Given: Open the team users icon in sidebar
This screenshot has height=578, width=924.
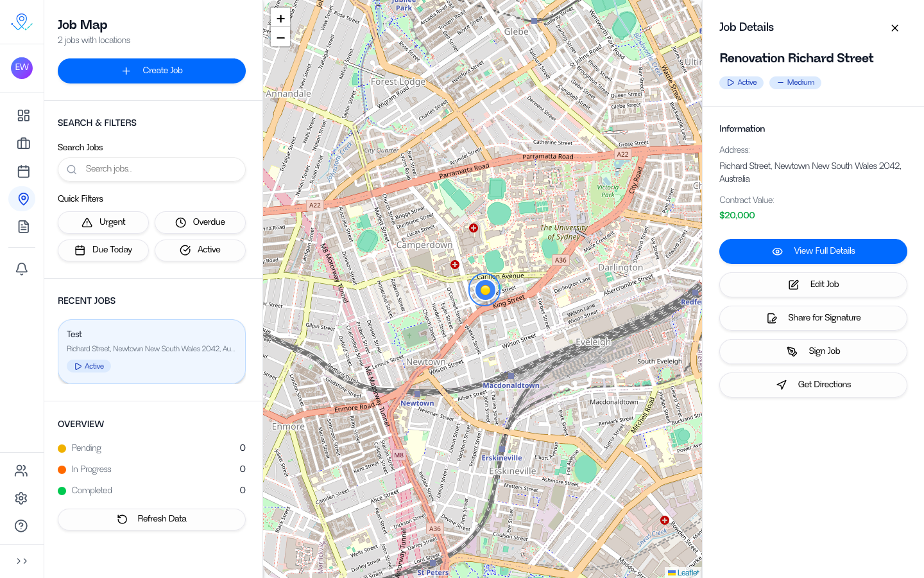Looking at the screenshot, I should tap(21, 471).
